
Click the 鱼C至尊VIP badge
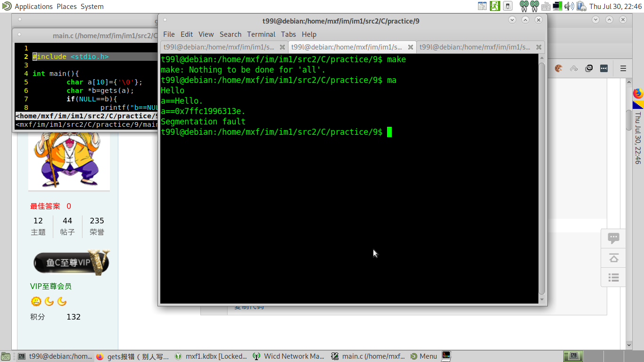[71, 263]
